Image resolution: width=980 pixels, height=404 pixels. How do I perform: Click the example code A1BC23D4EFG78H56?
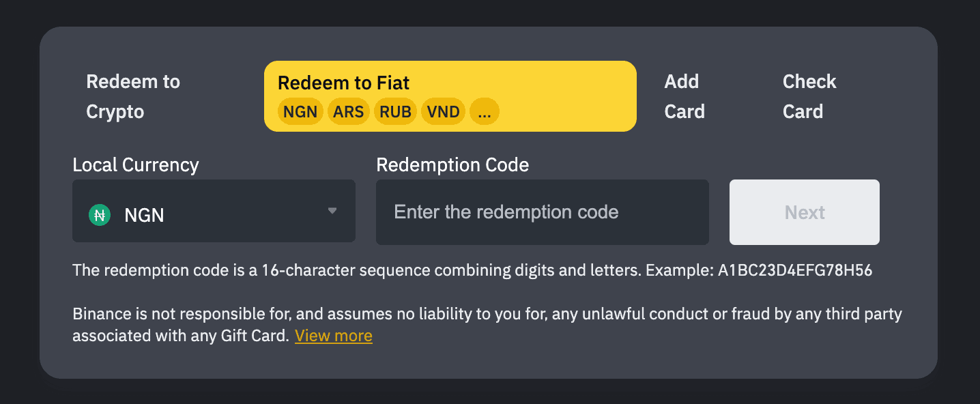pos(795,270)
